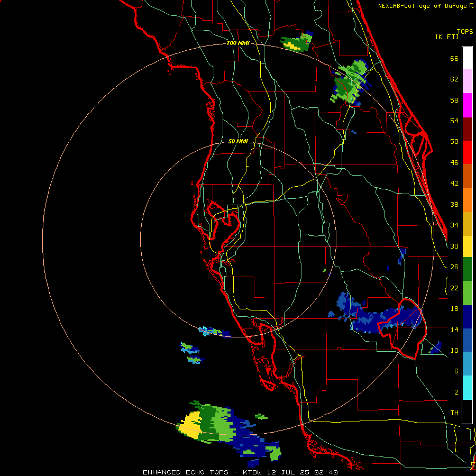Click the cyan legend swatch
This screenshot has height=476, width=476.
coord(467,388)
